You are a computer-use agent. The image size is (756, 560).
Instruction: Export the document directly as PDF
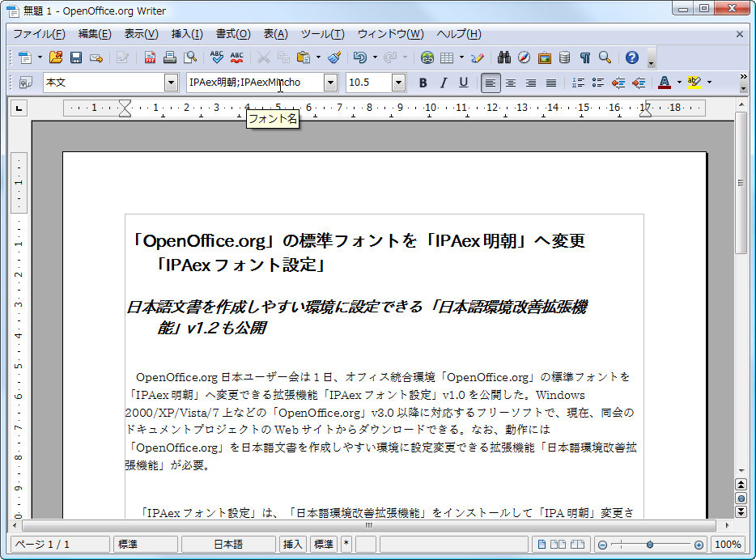(x=148, y=57)
